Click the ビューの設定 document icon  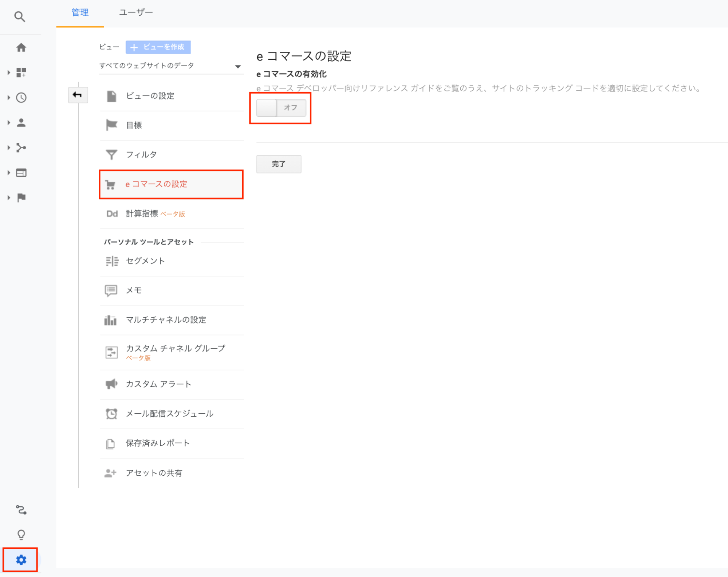pos(111,96)
